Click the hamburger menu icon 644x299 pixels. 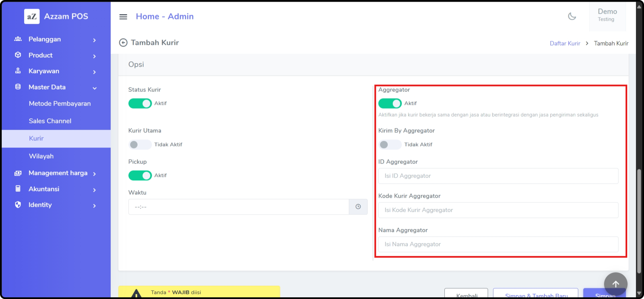point(123,17)
